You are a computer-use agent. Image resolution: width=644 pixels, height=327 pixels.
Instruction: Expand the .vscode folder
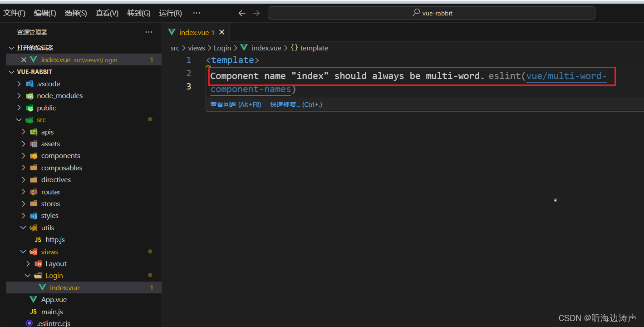[19, 84]
